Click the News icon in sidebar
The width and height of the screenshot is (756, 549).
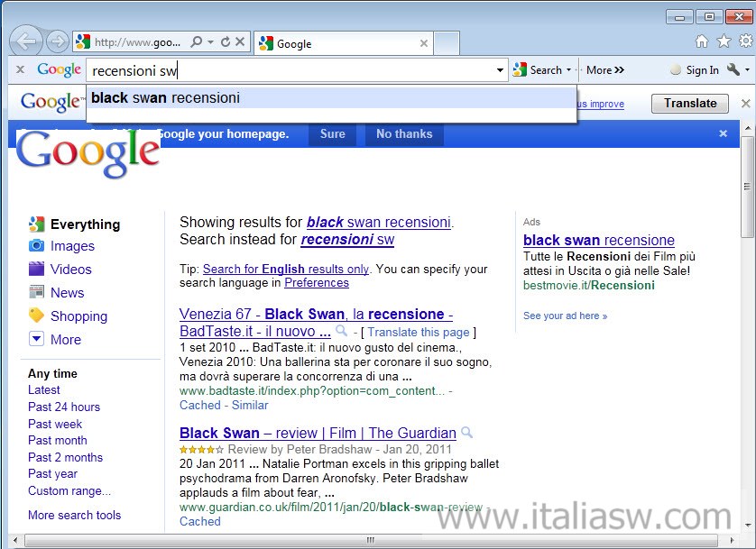click(36, 292)
